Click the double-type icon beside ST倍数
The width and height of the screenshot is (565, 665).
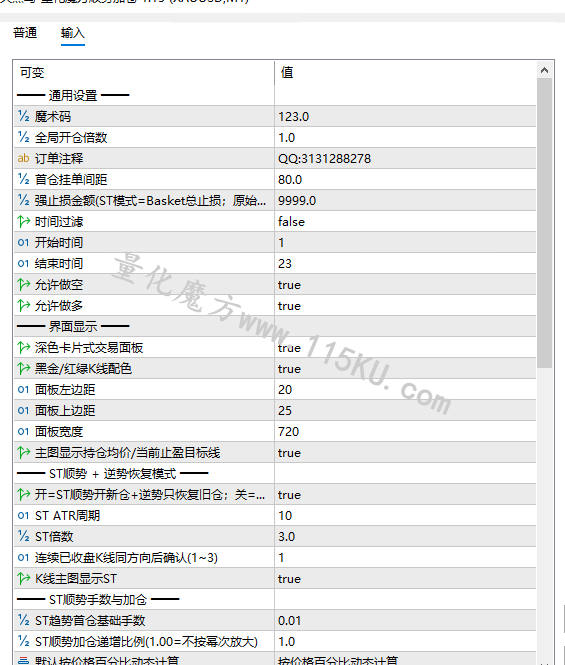[23, 536]
